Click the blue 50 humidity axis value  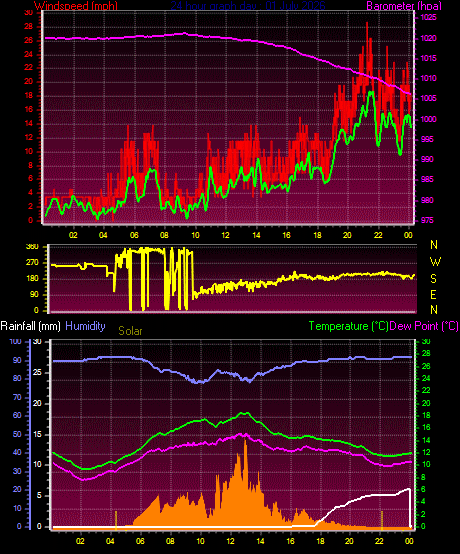click(x=17, y=435)
